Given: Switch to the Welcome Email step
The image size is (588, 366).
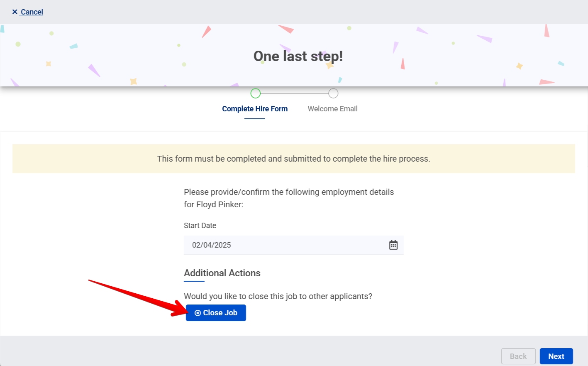Looking at the screenshot, I should 332,108.
